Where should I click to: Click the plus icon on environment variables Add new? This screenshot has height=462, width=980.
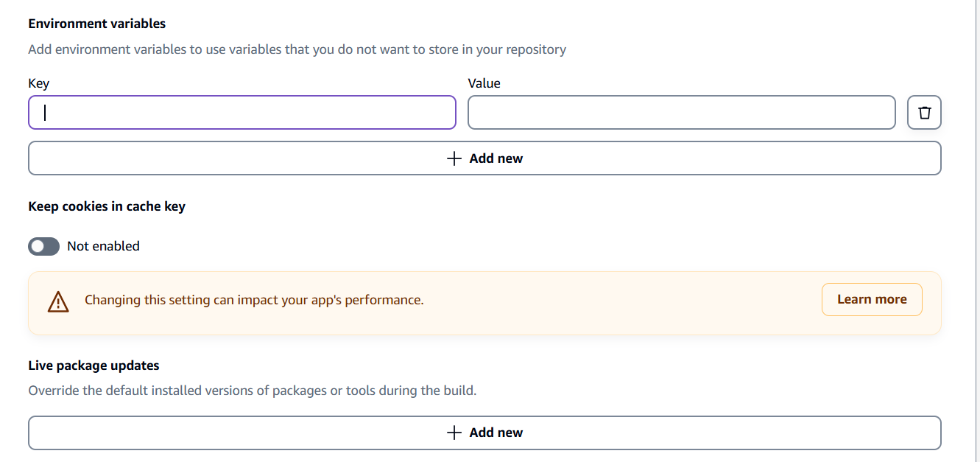tap(454, 158)
